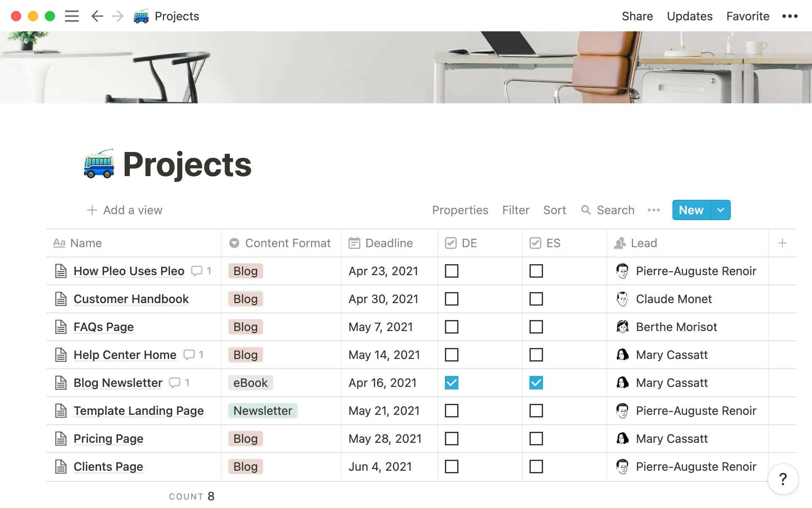
Task: Open the Updates menu
Action: point(689,16)
